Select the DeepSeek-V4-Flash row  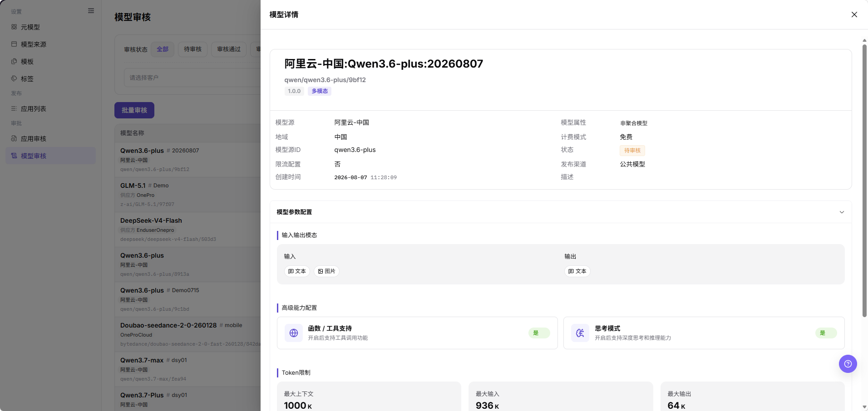(188, 230)
